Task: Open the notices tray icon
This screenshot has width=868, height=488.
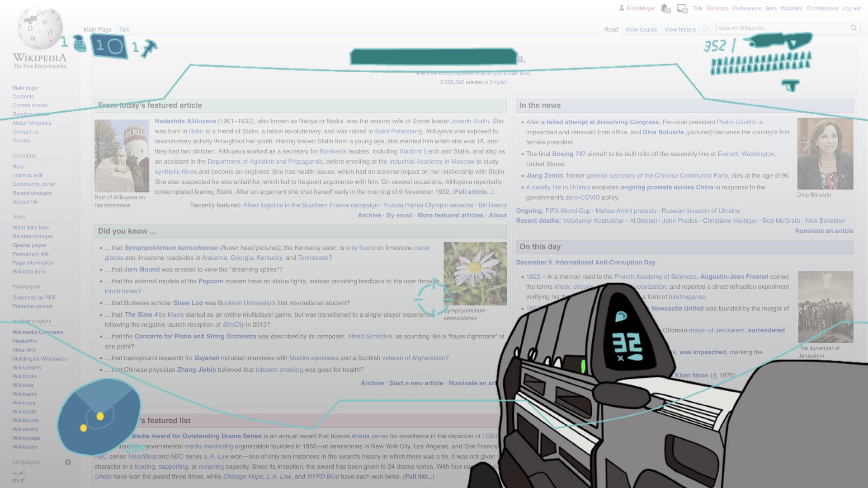Action: pyautogui.click(x=682, y=8)
